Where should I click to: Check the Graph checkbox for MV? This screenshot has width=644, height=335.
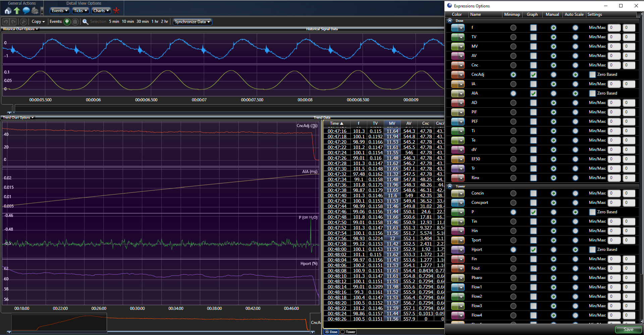coord(533,46)
